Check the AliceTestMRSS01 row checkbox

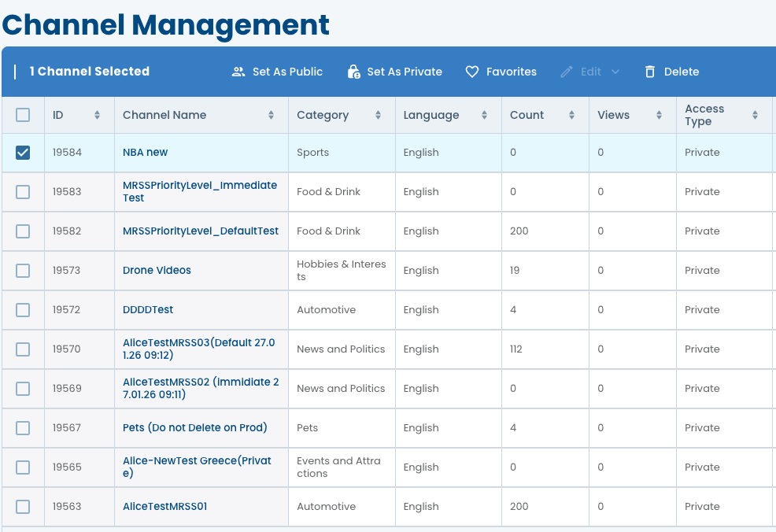point(23,506)
